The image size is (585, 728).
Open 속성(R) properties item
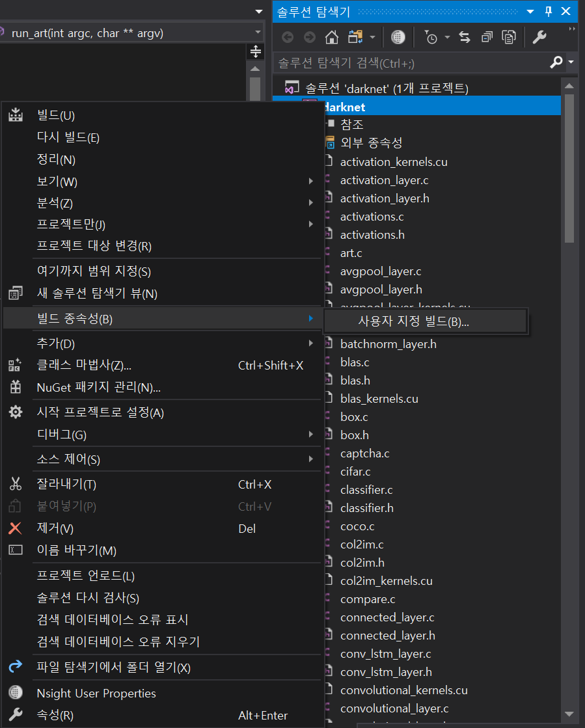163,715
